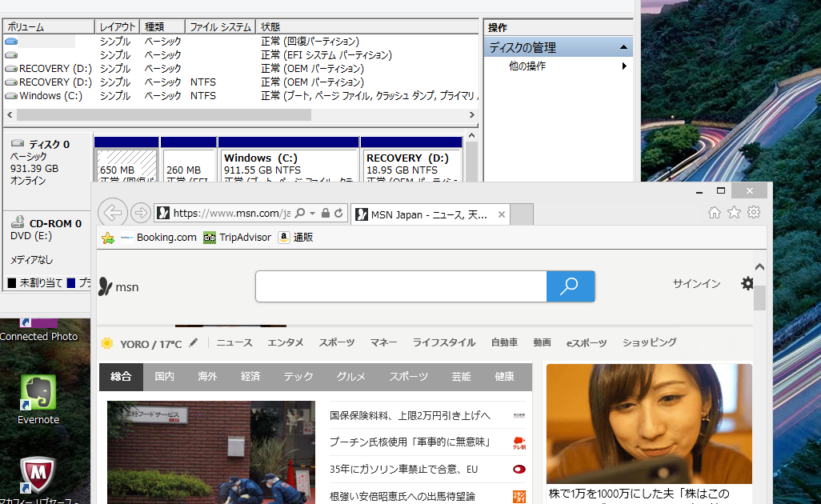Click the IE back arrow button
The width and height of the screenshot is (821, 504).
tap(113, 213)
